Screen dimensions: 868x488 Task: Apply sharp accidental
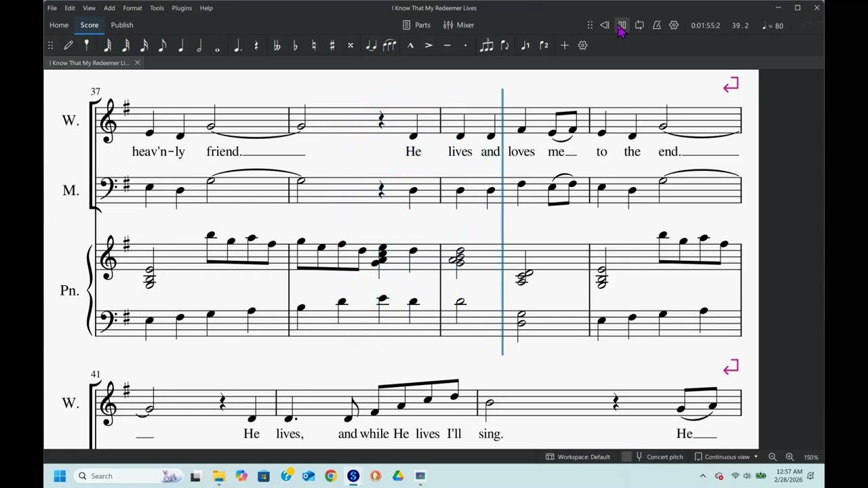point(332,45)
